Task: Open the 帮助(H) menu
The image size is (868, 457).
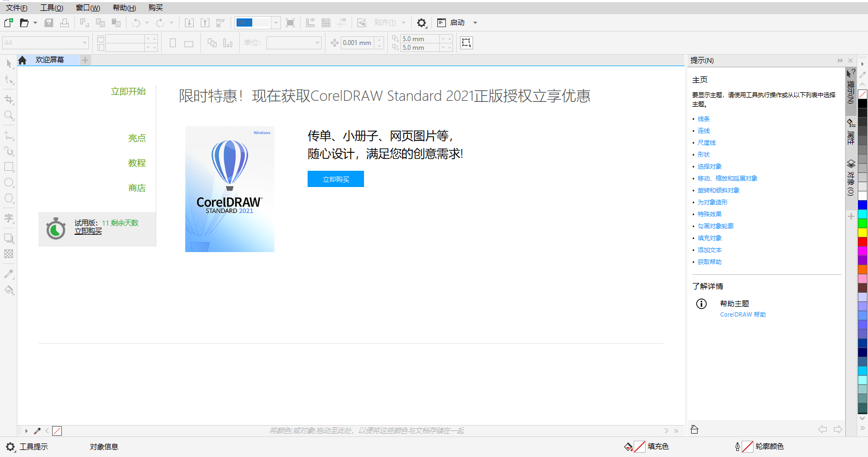Action: pos(124,8)
